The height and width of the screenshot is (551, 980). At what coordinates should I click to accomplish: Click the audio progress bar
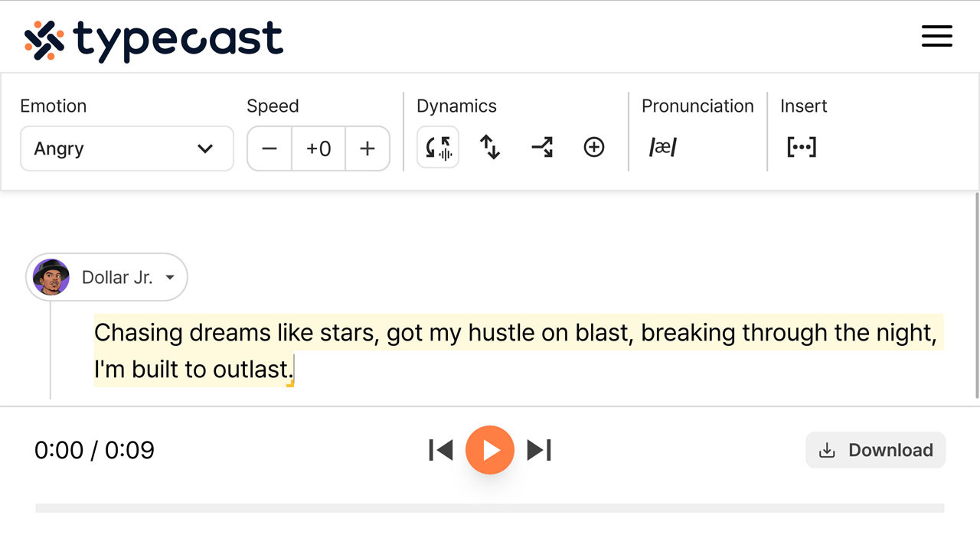point(490,507)
